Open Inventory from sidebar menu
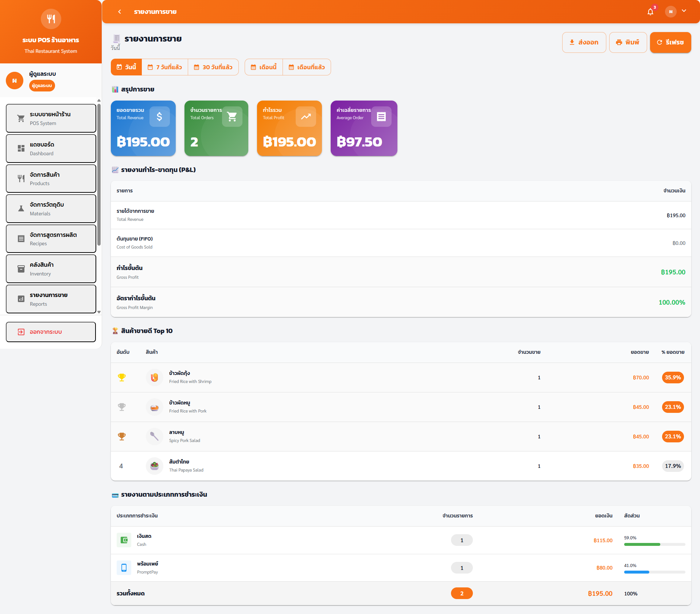Image resolution: width=700 pixels, height=614 pixels. click(51, 269)
